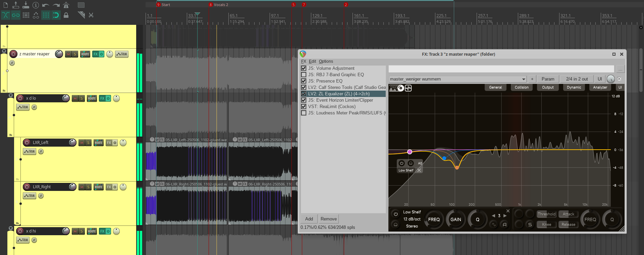Toggle item grouping link icon

coord(16,15)
